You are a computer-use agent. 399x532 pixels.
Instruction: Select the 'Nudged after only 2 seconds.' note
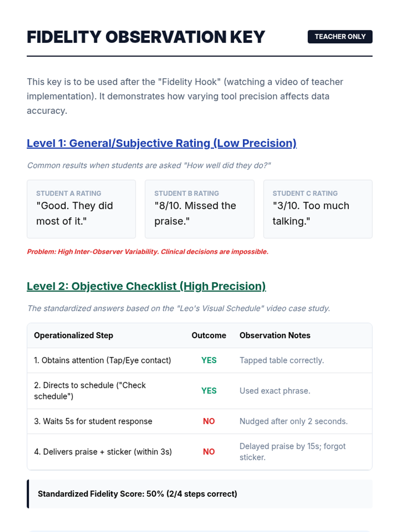click(294, 421)
